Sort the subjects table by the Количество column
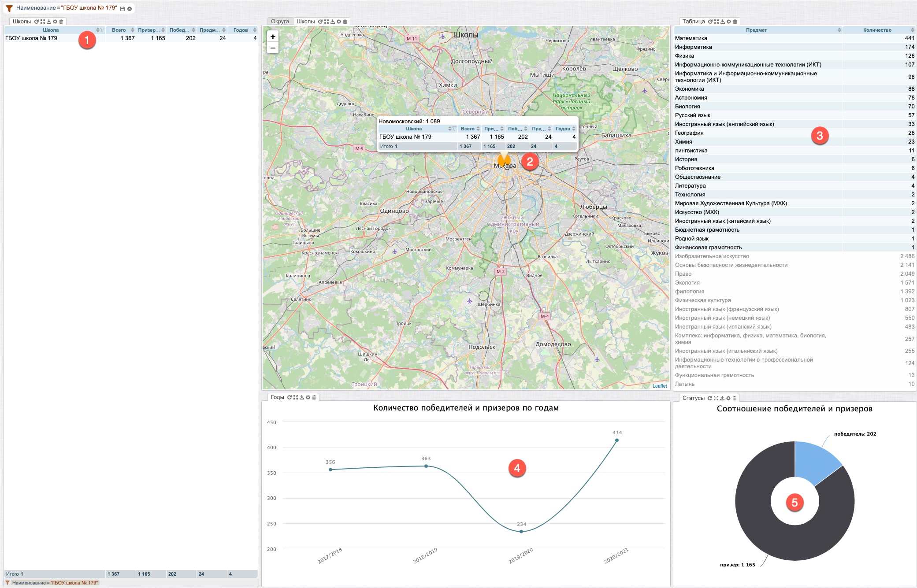This screenshot has width=917, height=588. 912,30
